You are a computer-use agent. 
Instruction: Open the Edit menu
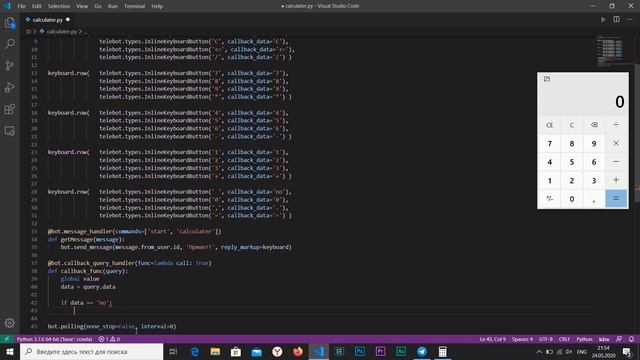[x=37, y=6]
